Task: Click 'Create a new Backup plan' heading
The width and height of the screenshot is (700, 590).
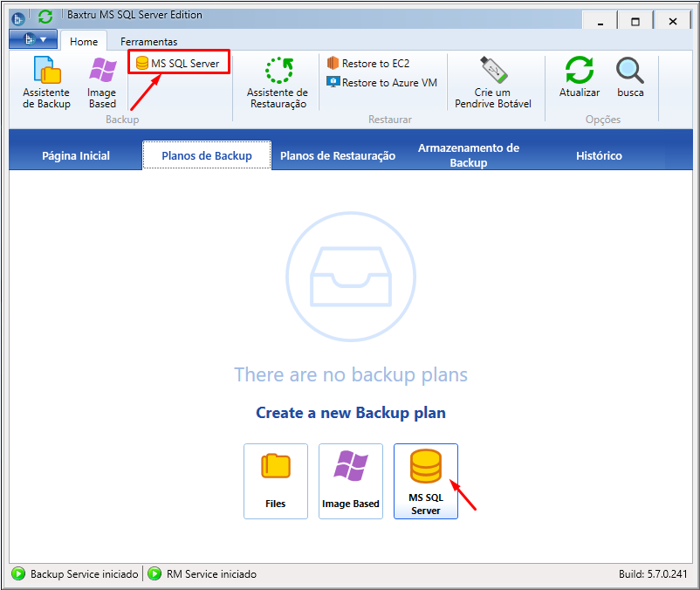Action: pyautogui.click(x=351, y=413)
